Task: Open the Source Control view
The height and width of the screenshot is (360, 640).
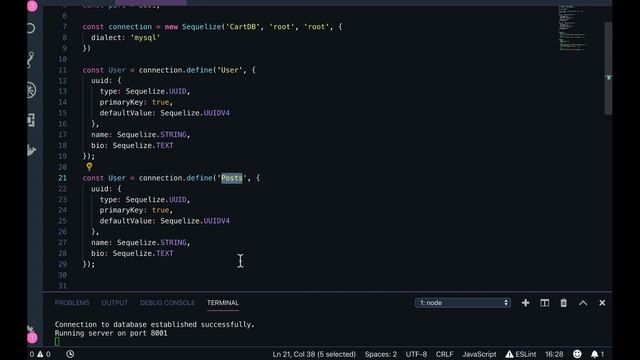Action: tap(31, 59)
